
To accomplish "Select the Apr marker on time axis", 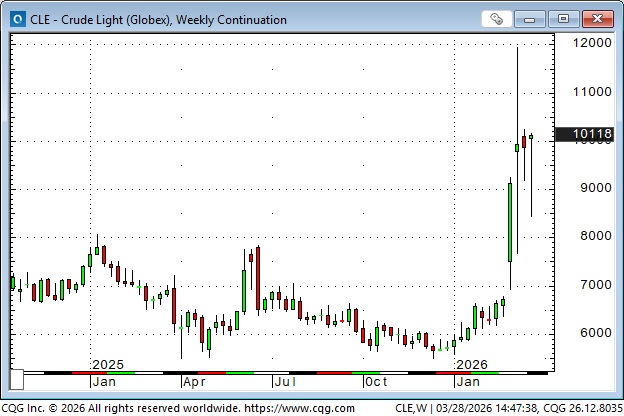I will pos(194,381).
